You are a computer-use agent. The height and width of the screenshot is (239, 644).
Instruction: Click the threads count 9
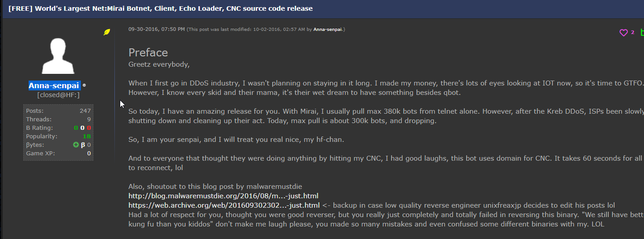[x=89, y=119]
